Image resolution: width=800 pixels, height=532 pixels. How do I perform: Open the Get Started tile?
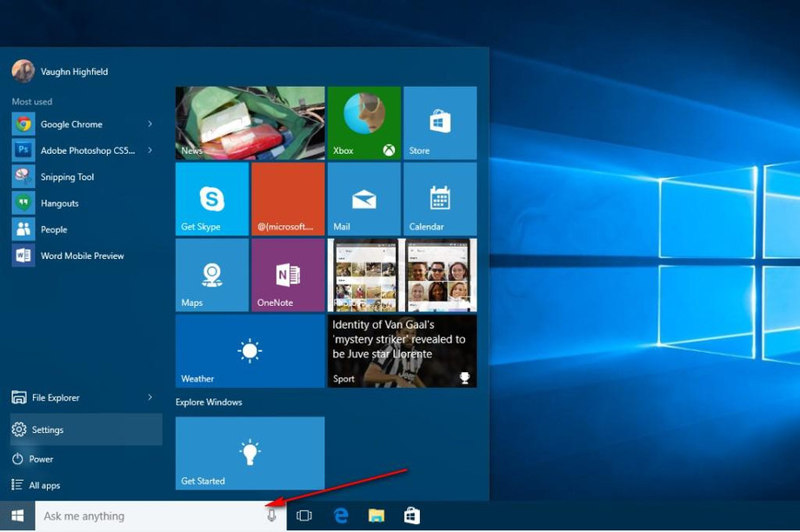click(x=250, y=454)
